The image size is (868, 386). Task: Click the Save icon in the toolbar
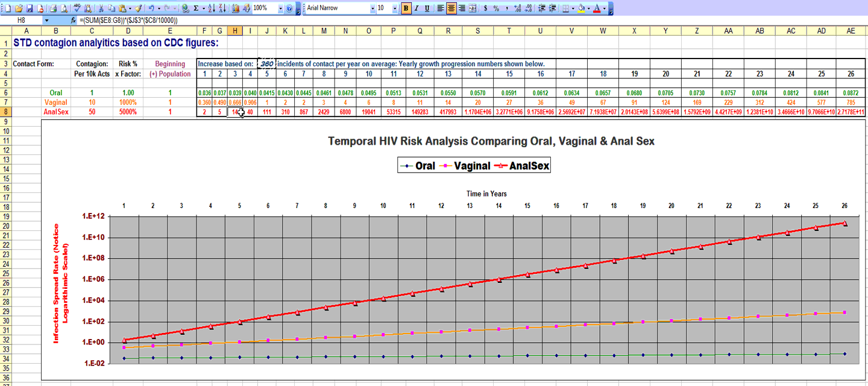click(29, 8)
